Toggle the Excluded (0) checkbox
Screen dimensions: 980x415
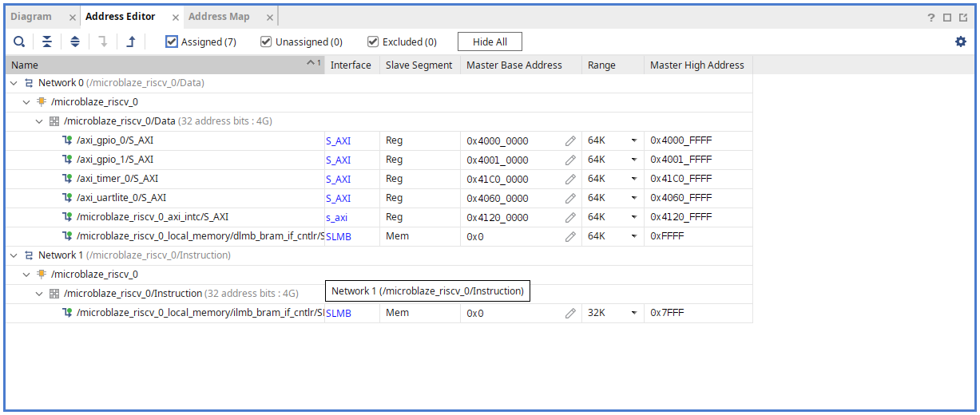[373, 41]
